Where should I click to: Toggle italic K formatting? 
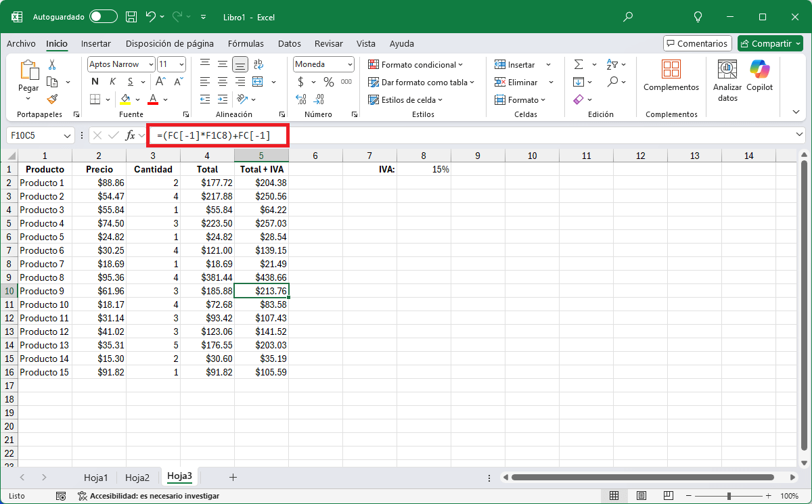coord(112,82)
